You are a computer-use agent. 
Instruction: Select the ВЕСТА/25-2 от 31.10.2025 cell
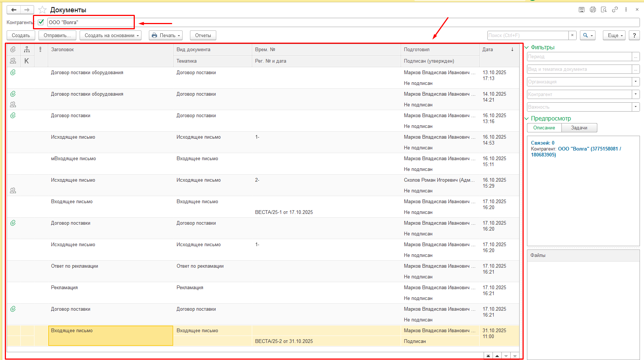point(284,341)
